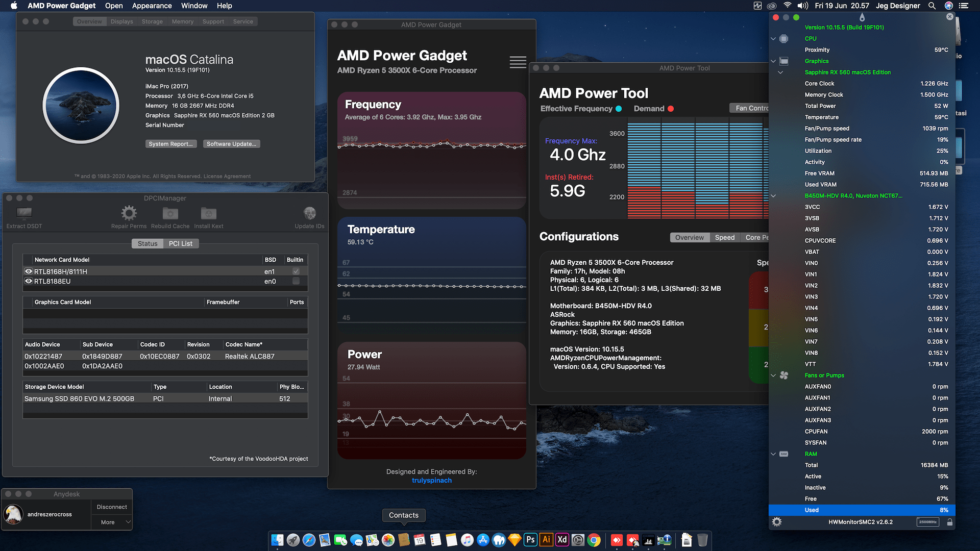
Task: Collapse the CPU section in HWMonitorSMC2
Action: [773, 39]
